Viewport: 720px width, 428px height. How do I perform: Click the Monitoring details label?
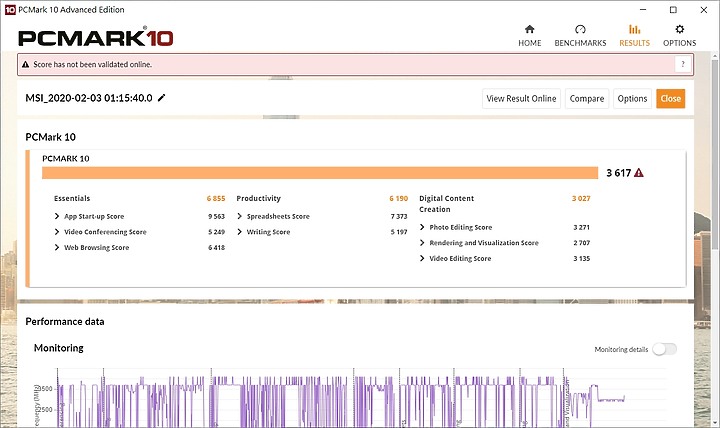[621, 349]
